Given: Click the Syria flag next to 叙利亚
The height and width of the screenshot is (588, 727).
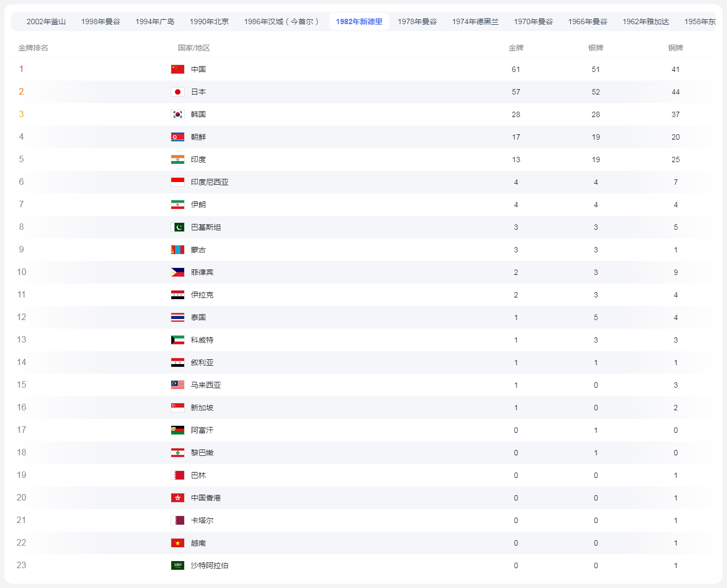Looking at the screenshot, I should coord(178,362).
